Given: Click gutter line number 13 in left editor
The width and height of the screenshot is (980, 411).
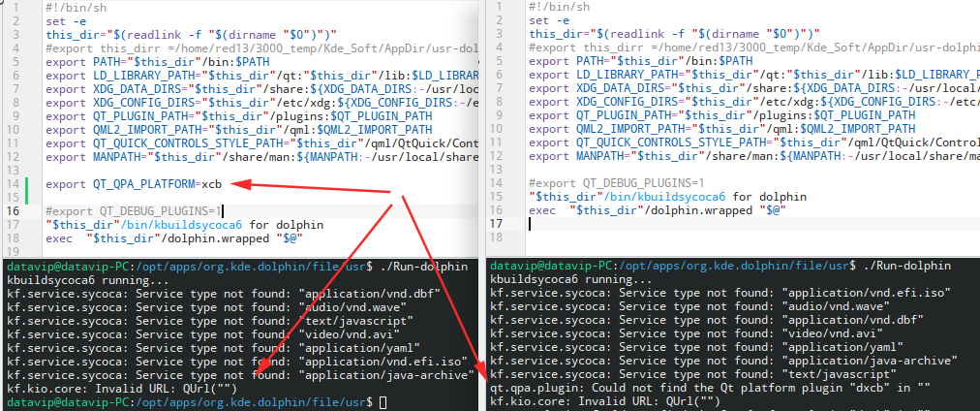Looking at the screenshot, I should [14, 171].
